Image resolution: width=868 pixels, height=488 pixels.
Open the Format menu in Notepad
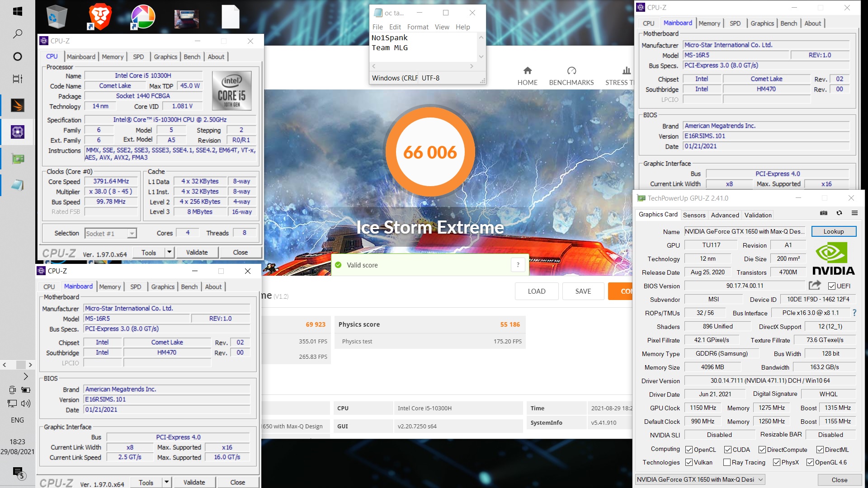click(418, 27)
